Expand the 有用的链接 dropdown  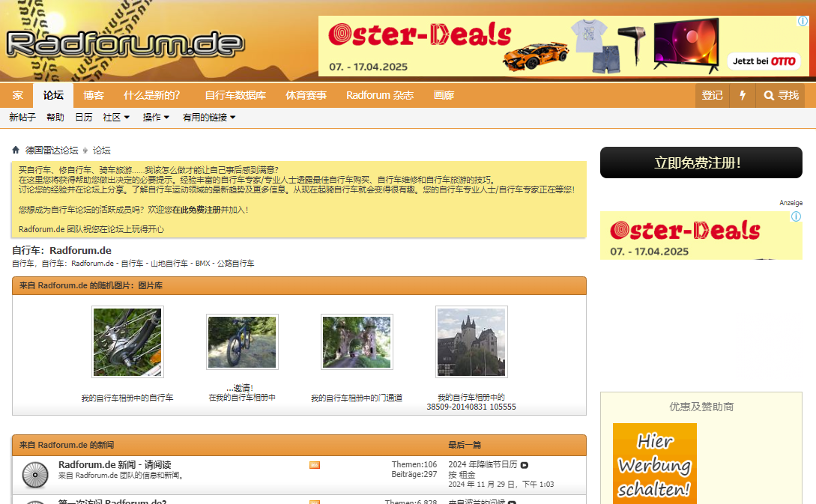207,118
